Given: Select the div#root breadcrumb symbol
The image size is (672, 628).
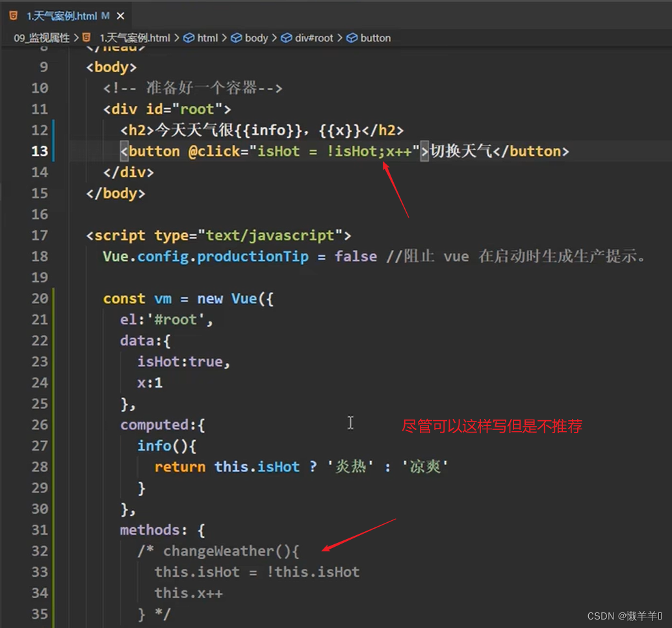Looking at the screenshot, I should [x=314, y=38].
